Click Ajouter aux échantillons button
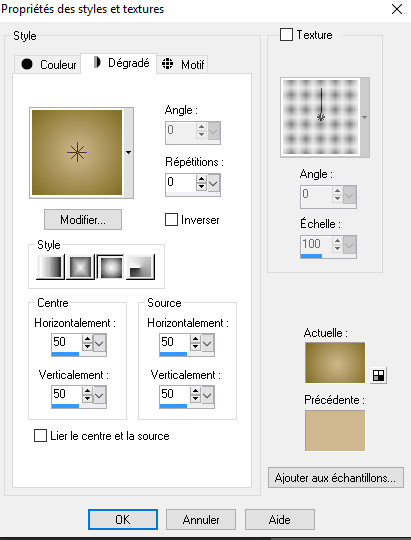Screen dimensions: 411x540 click(336, 478)
